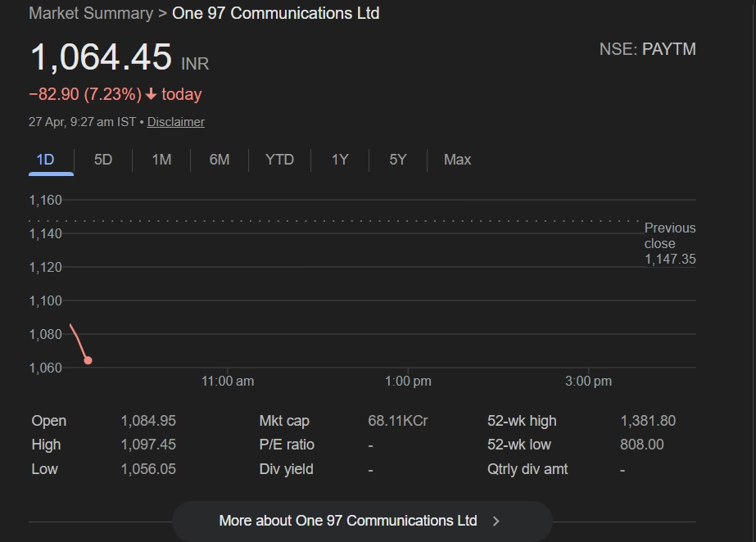Switch to the 1Y chart view

point(340,160)
